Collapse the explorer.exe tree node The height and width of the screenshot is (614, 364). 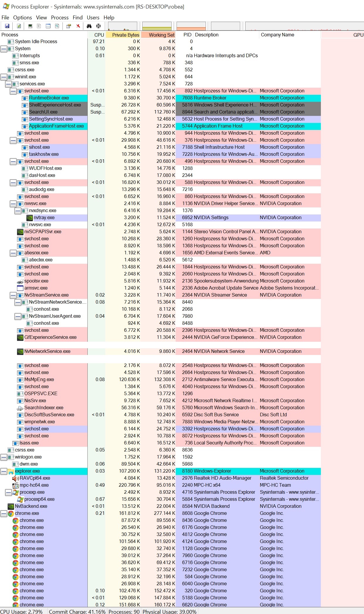click(4, 471)
